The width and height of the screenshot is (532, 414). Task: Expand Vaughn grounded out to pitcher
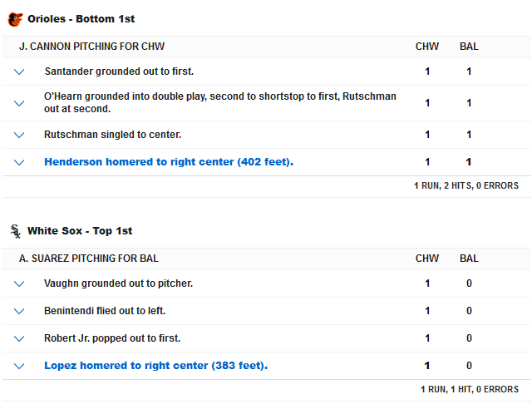(19, 283)
